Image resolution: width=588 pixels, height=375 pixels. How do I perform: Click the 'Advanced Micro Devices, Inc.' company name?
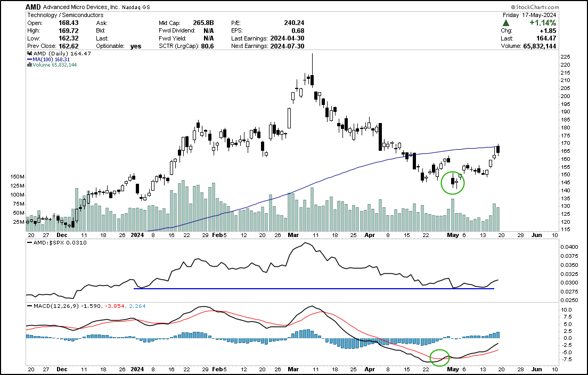(x=81, y=7)
